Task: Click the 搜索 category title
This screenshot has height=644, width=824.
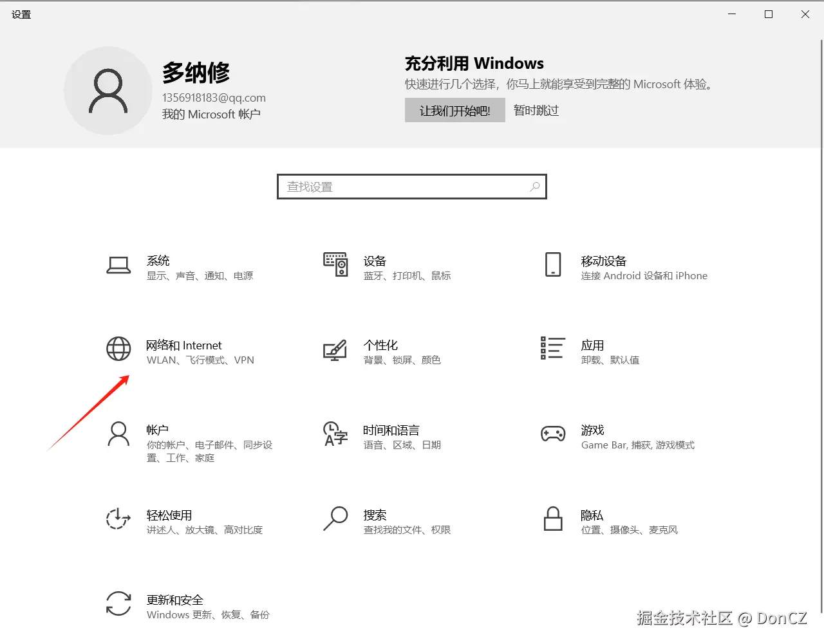Action: tap(375, 515)
